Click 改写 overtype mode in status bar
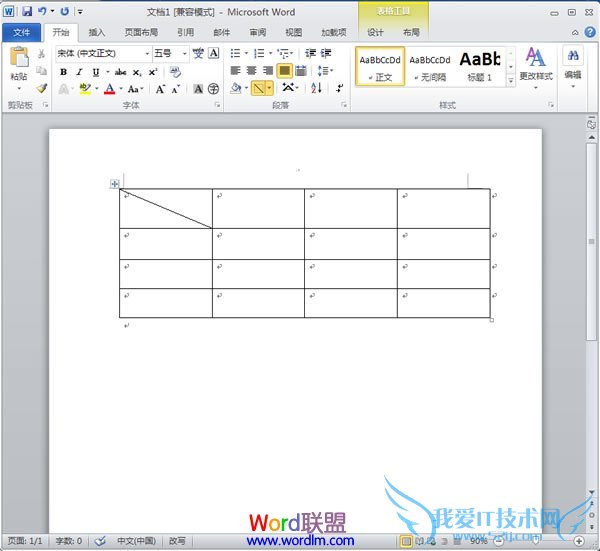The image size is (600, 551). tap(177, 541)
